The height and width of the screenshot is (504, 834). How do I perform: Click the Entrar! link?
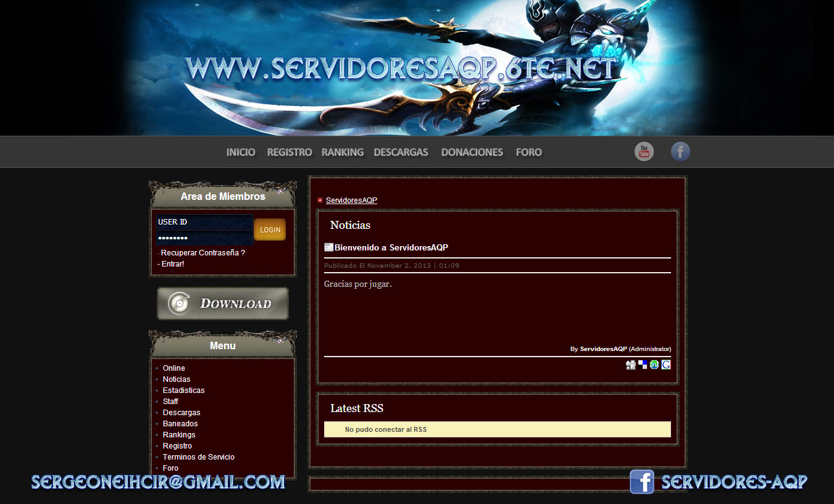173,264
